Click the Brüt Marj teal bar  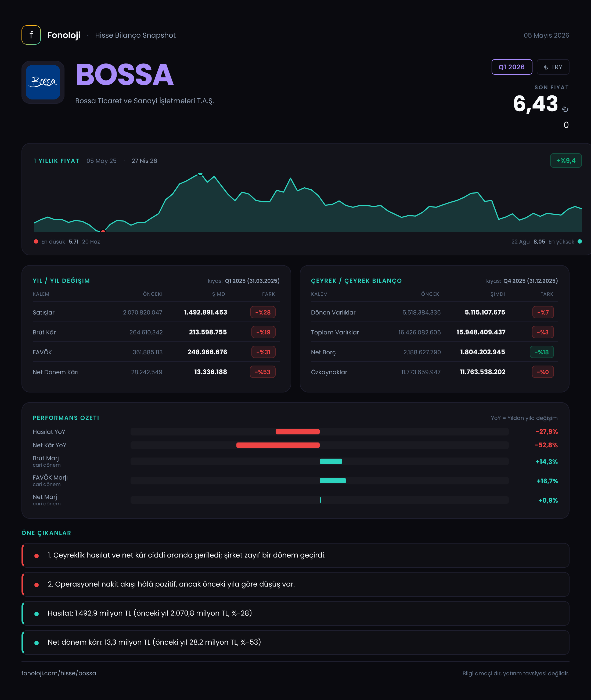331,461
